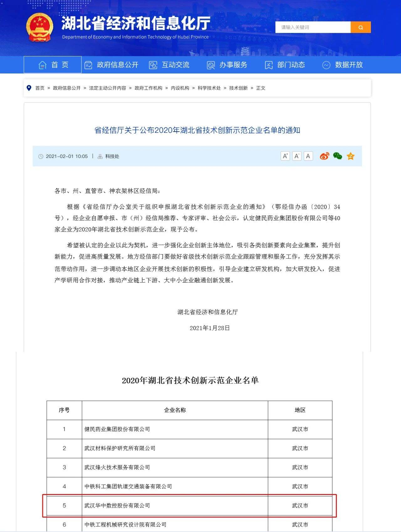
Task: Click row number 4 cell
Action: tap(64, 487)
